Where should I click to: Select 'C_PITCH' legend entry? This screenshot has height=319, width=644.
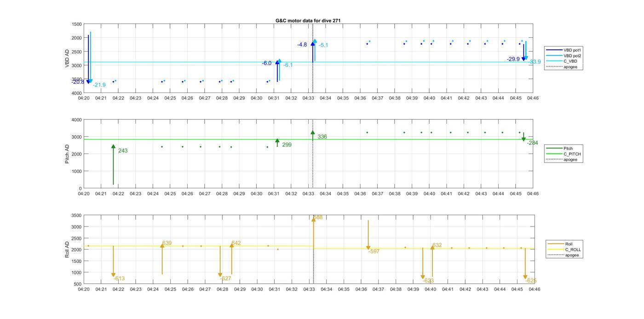click(x=563, y=154)
